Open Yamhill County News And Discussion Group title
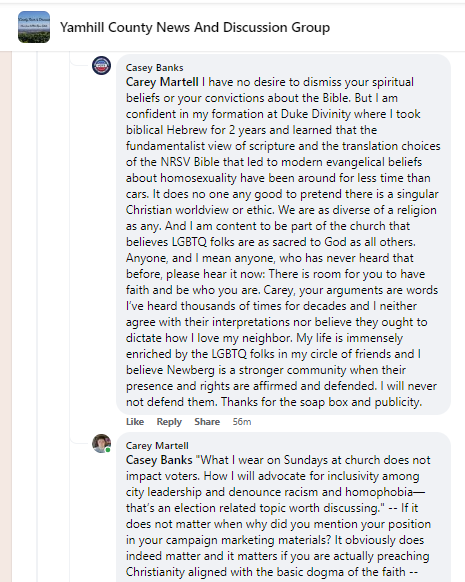465x582 pixels. click(195, 27)
